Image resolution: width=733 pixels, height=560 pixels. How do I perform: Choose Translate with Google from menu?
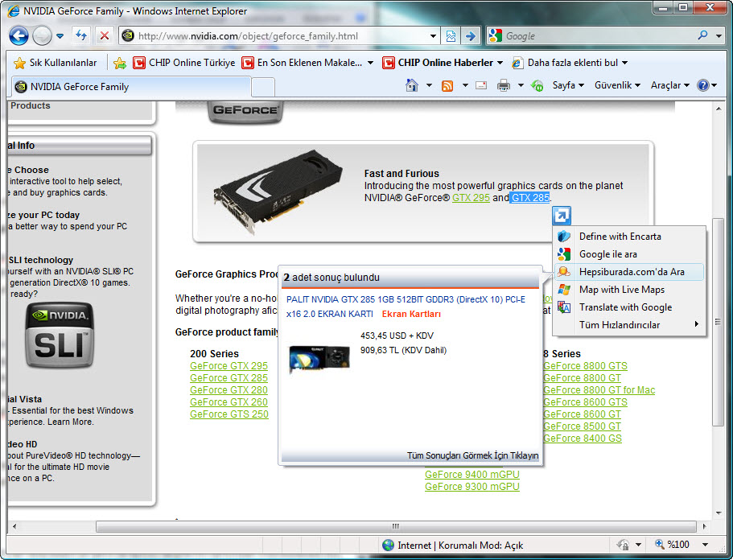tap(624, 307)
